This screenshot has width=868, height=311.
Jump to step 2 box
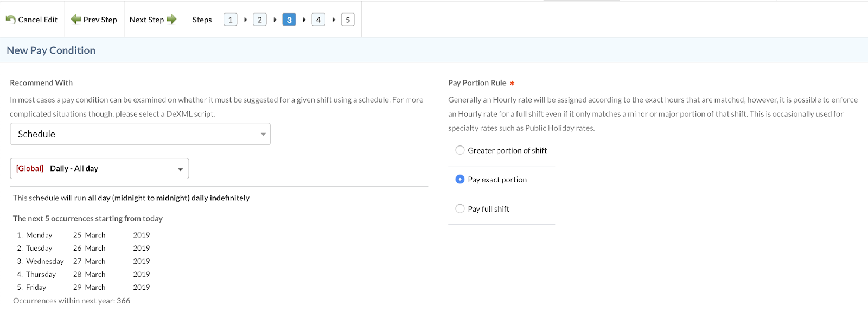(x=259, y=20)
